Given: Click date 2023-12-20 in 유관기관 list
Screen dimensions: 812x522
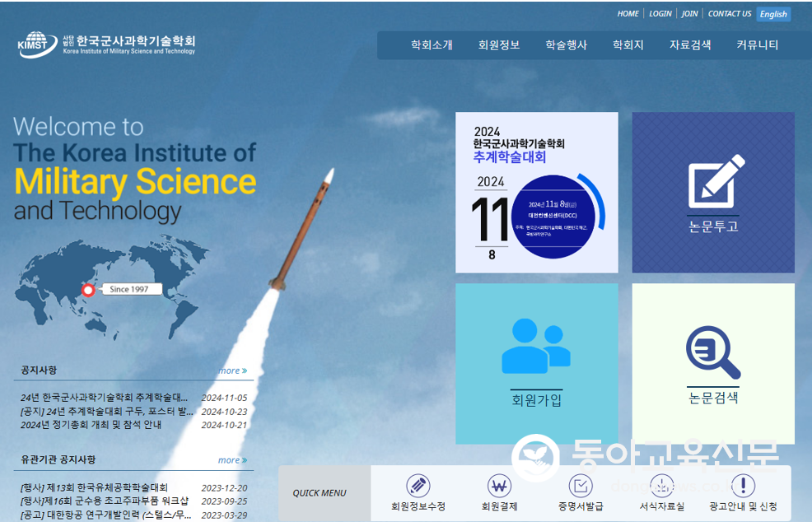Looking at the screenshot, I should [x=224, y=487].
